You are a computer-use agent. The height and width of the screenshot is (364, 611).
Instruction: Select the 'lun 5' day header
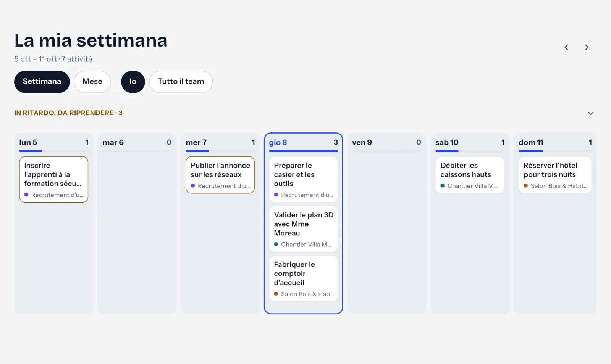(x=28, y=142)
